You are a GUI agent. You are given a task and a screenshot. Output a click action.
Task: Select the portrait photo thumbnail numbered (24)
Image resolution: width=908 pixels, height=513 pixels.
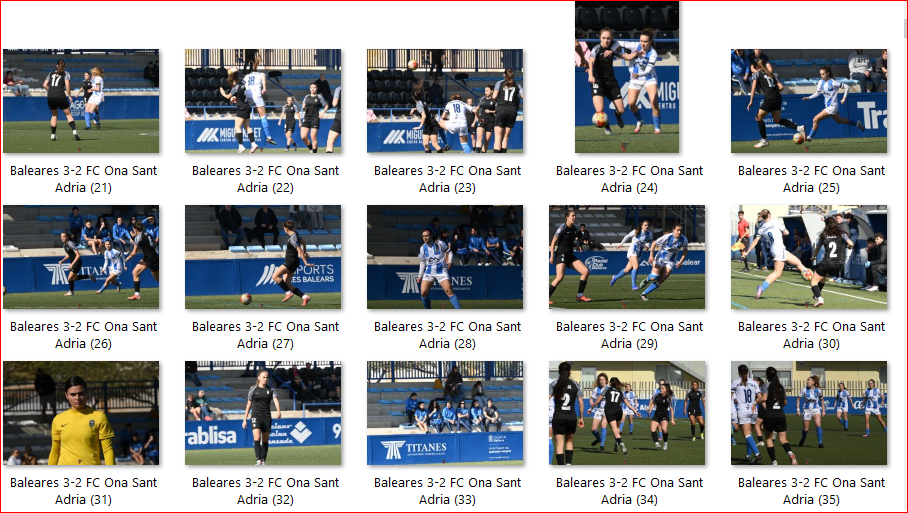627,77
